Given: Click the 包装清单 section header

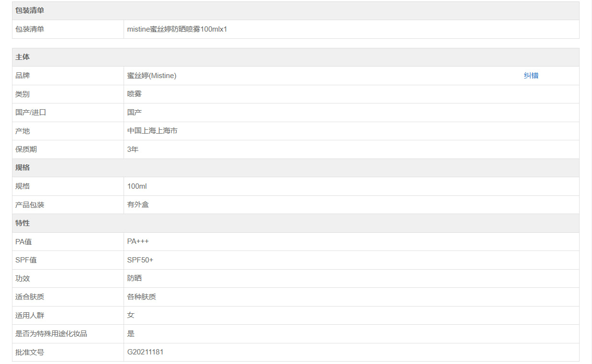Looking at the screenshot, I should pos(30,11).
